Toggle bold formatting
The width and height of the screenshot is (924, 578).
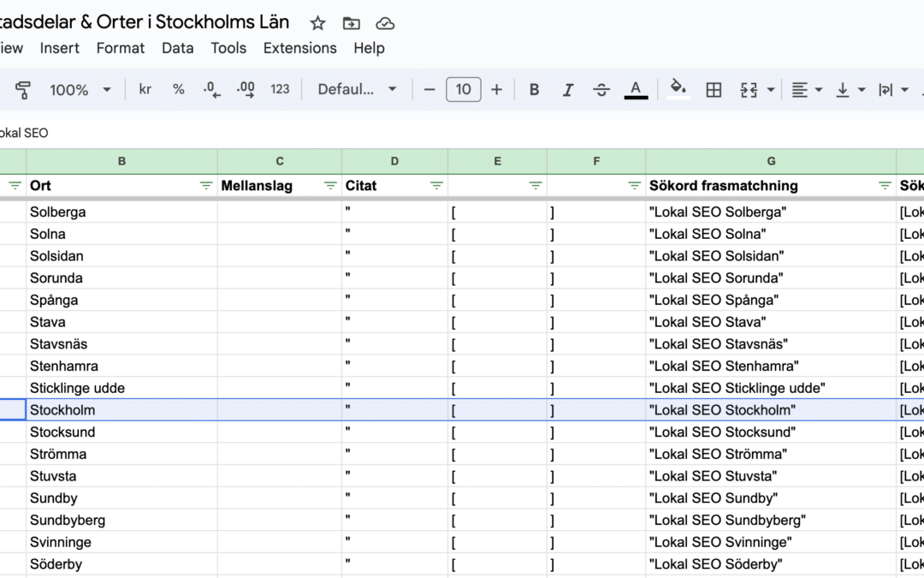[x=534, y=90]
